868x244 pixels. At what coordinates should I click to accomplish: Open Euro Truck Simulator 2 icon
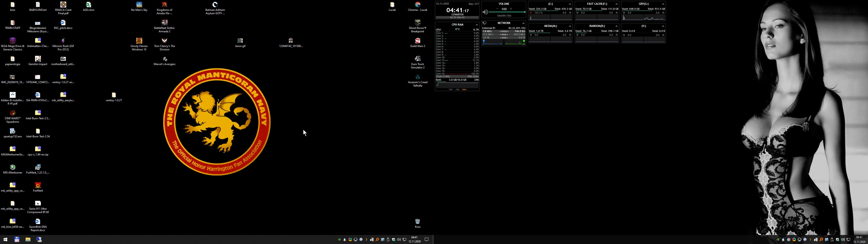(417, 59)
